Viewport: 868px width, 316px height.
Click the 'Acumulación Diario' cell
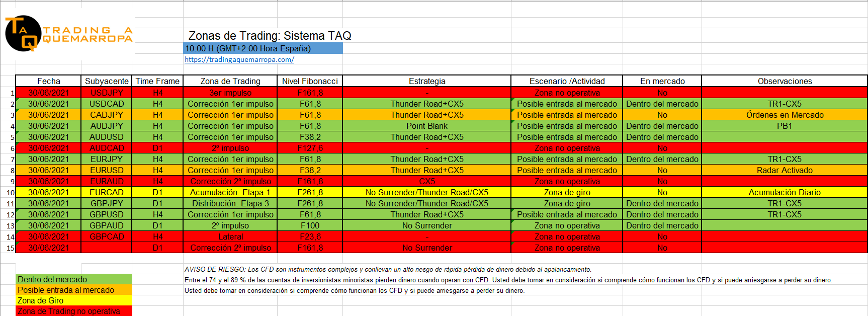[785, 192]
